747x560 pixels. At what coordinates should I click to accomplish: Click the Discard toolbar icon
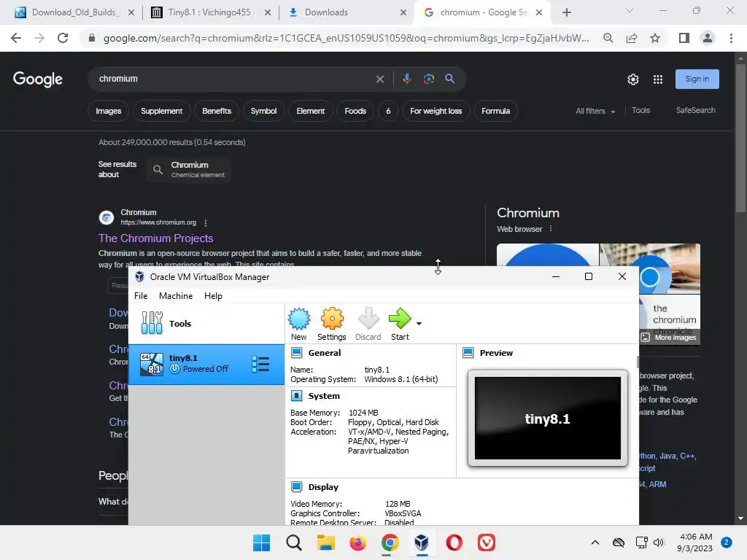(368, 324)
